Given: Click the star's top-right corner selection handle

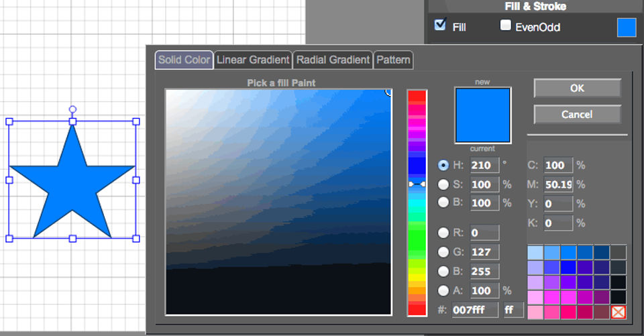Looking at the screenshot, I should [136, 121].
